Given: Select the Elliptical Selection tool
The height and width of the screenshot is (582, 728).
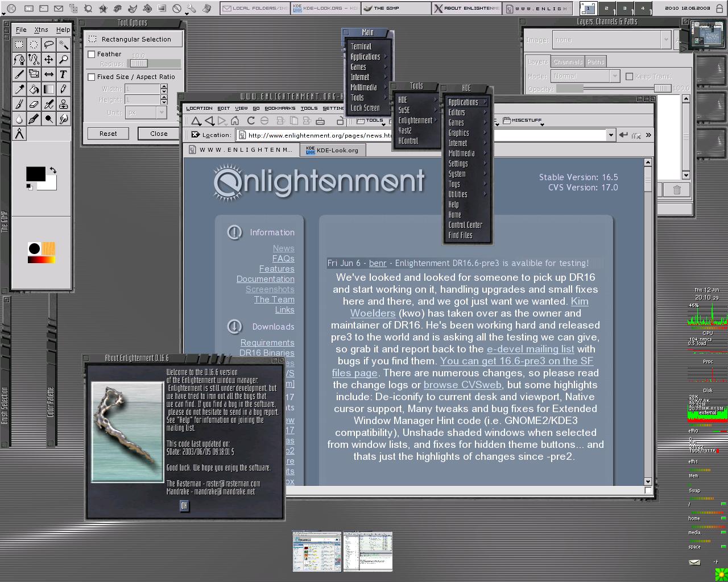Looking at the screenshot, I should click(34, 44).
